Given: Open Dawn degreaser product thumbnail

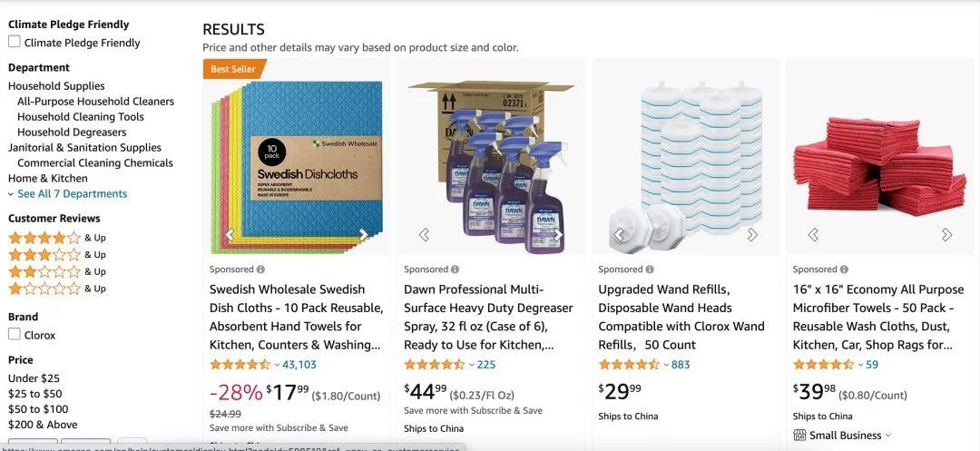Looking at the screenshot, I should [491, 167].
